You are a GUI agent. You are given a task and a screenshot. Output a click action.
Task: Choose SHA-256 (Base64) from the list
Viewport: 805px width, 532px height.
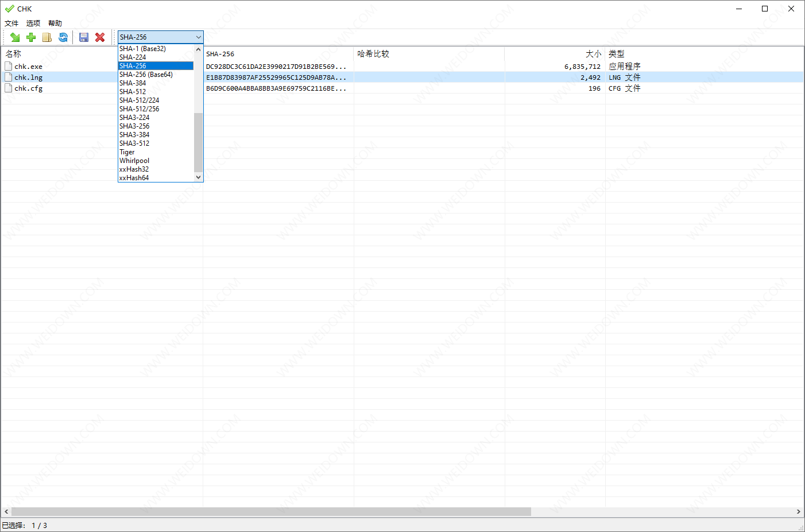tap(156, 75)
